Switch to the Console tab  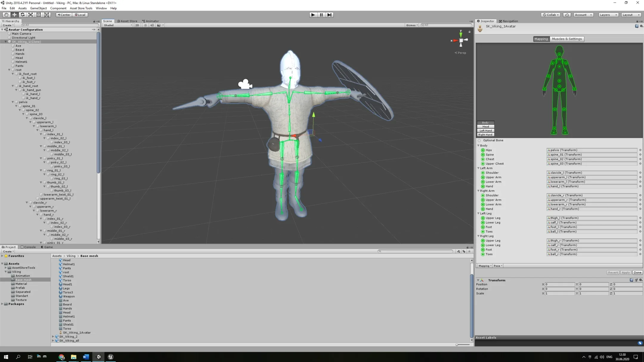(x=28, y=247)
